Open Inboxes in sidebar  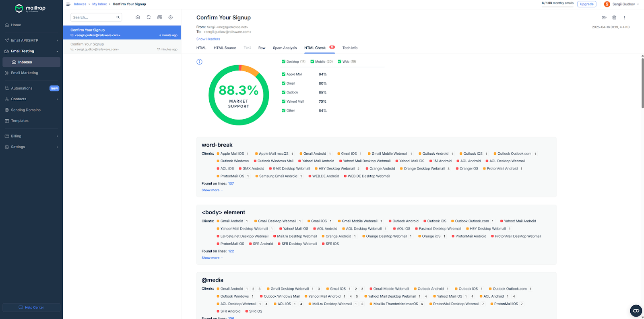31,62
